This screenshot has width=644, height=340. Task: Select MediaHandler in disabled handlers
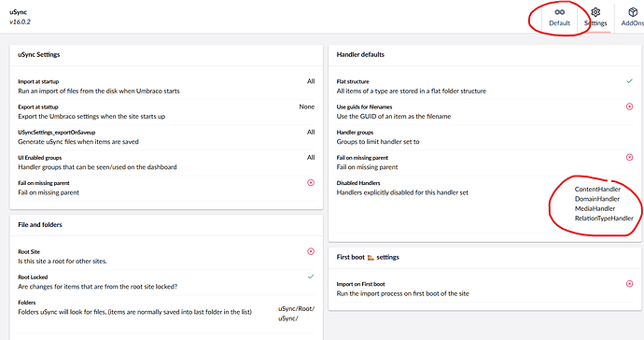[595, 208]
